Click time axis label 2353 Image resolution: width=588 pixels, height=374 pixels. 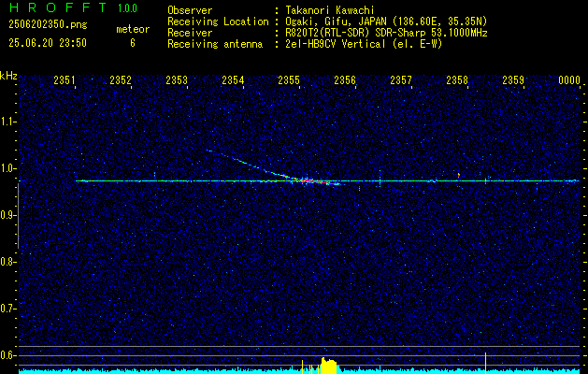tap(177, 79)
